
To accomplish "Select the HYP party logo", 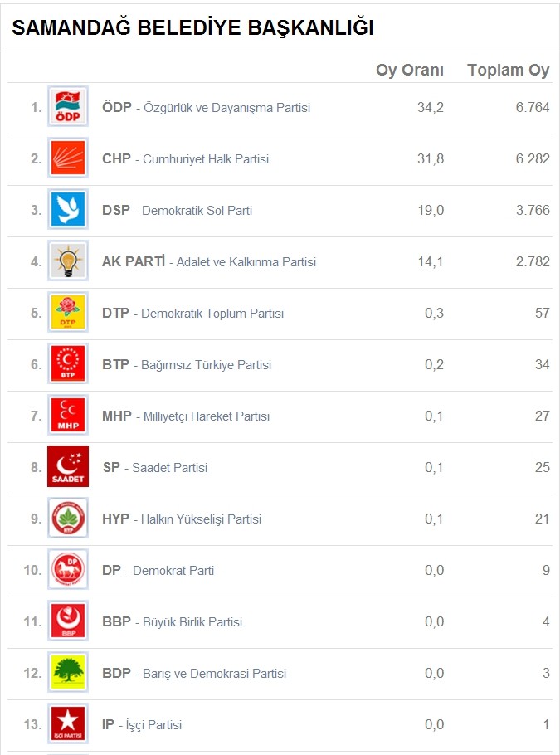I will [67, 519].
